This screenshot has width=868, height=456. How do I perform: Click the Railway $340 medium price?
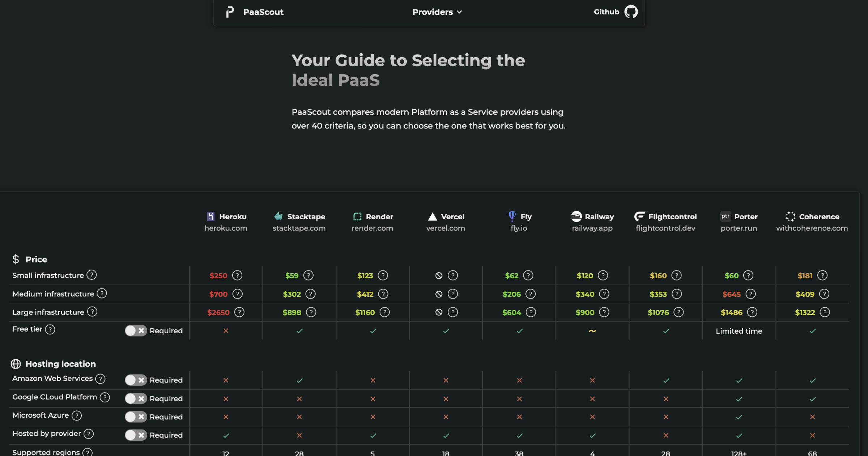click(585, 294)
